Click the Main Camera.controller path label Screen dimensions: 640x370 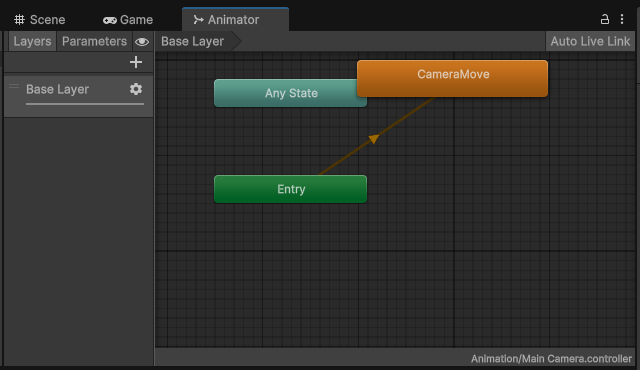coord(551,359)
